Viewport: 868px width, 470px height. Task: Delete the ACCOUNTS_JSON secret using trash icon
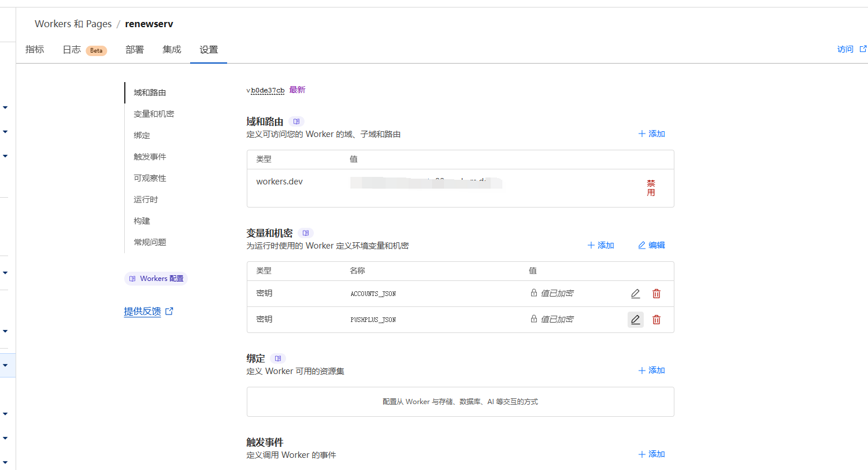click(656, 294)
